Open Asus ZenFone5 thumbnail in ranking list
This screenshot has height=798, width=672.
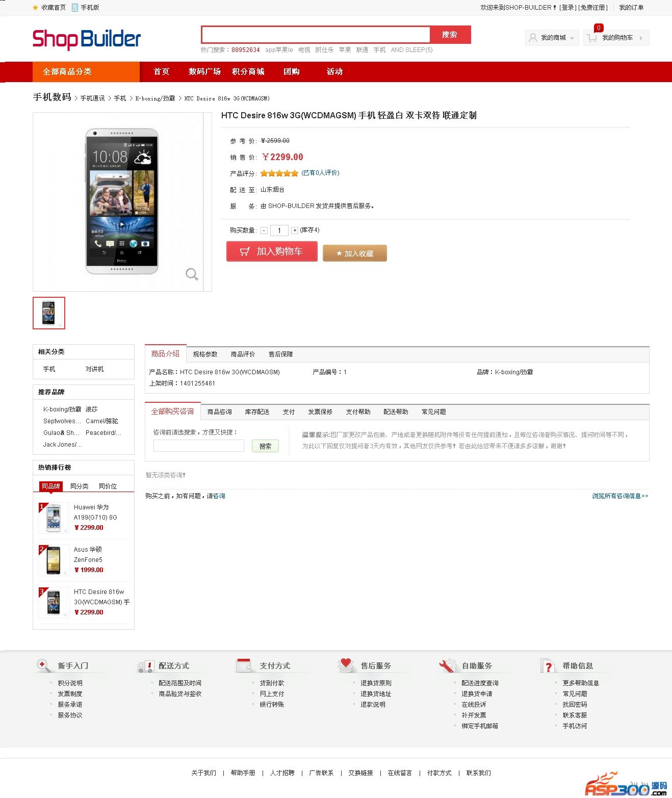[x=54, y=560]
